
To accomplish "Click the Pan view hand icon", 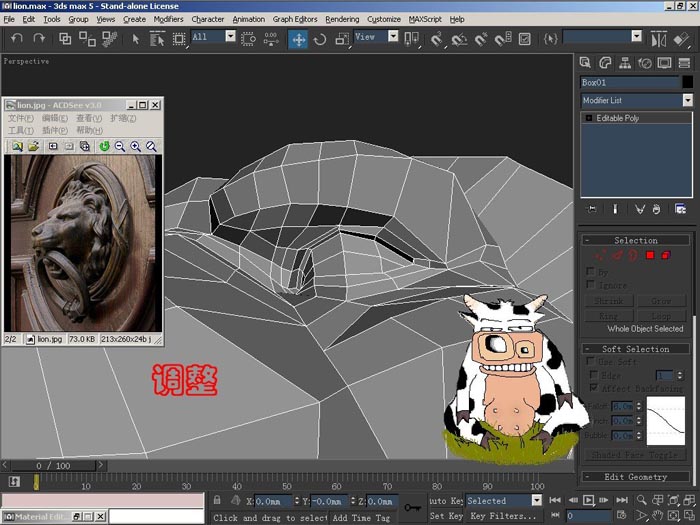I will pyautogui.click(x=658, y=516).
